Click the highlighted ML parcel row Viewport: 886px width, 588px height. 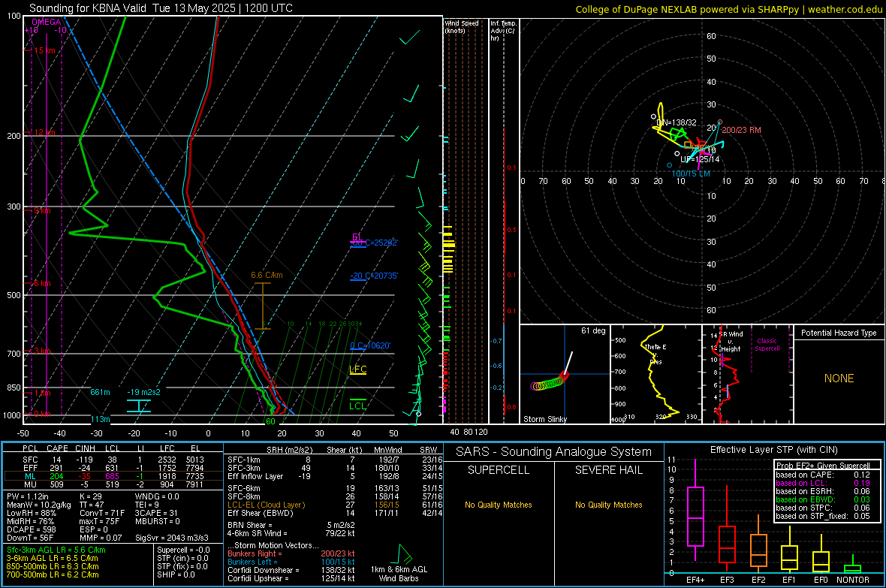coord(113,476)
